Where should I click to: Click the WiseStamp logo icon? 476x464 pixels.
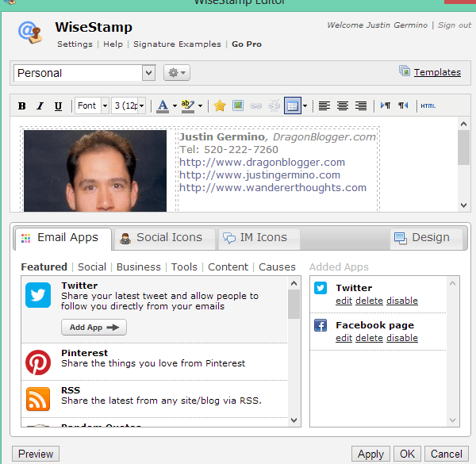30,33
